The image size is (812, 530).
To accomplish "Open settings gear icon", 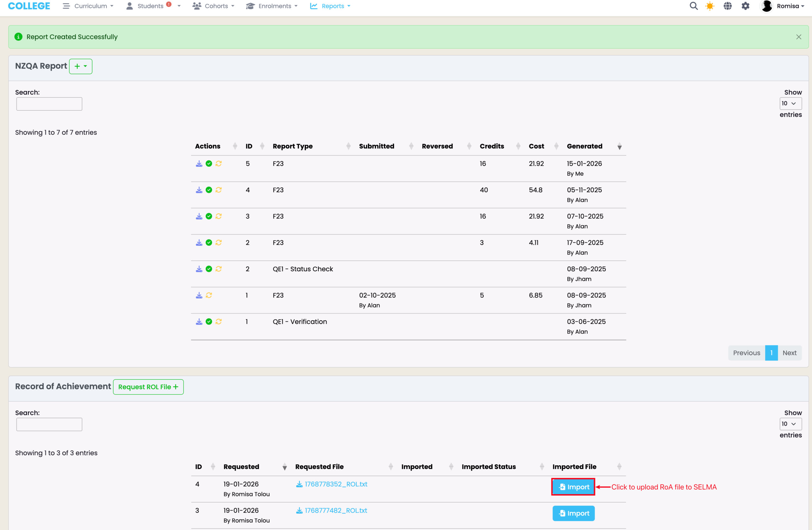I will 745,6.
